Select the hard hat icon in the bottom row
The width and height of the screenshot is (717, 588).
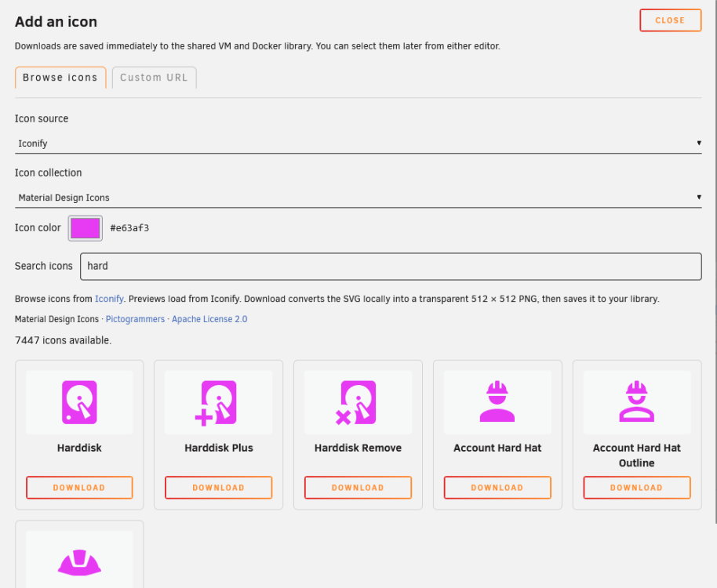click(x=79, y=561)
